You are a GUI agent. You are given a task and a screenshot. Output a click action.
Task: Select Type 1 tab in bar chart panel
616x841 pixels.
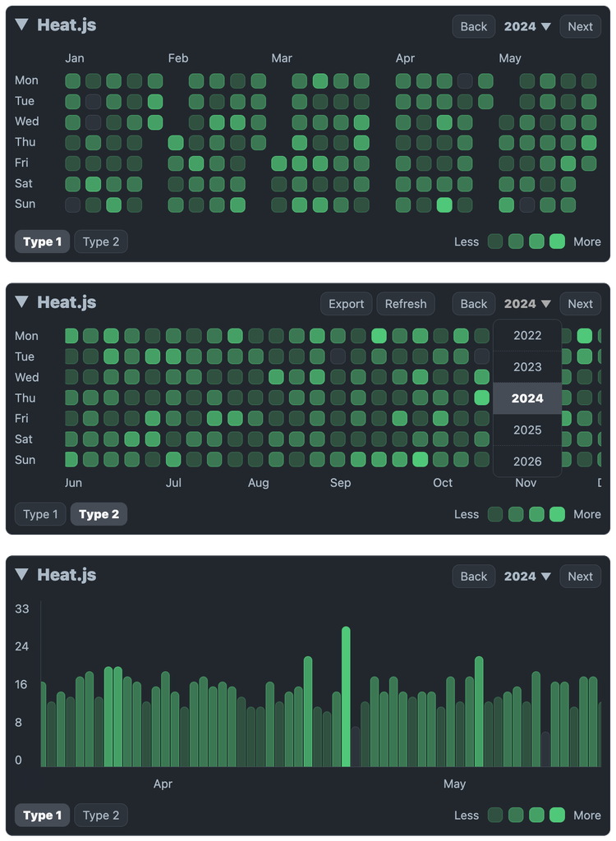click(42, 815)
